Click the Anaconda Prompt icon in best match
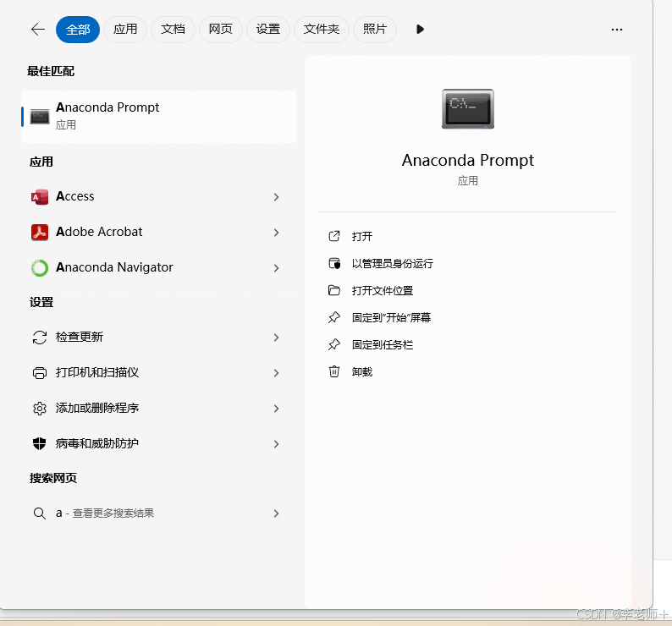The width and height of the screenshot is (672, 626). pos(40,117)
